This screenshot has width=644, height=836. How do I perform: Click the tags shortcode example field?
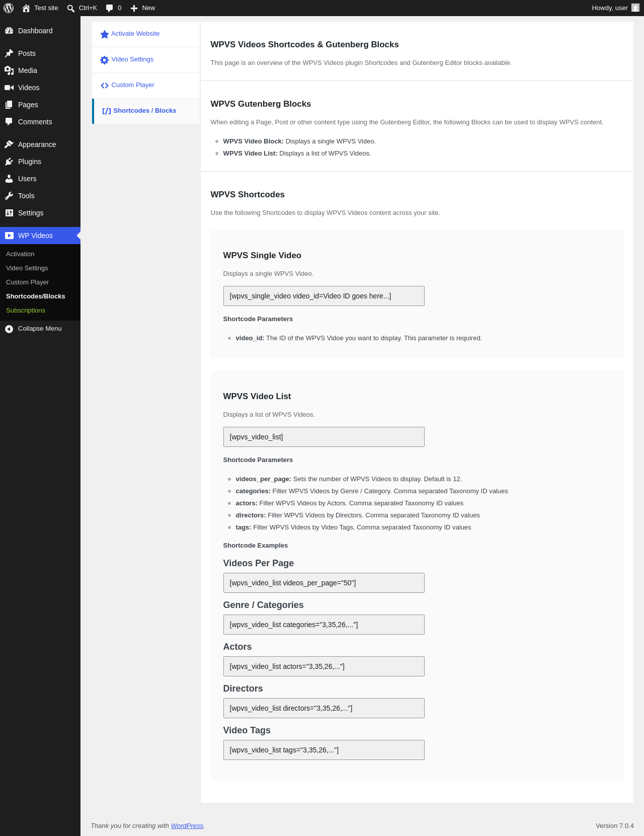click(x=324, y=750)
